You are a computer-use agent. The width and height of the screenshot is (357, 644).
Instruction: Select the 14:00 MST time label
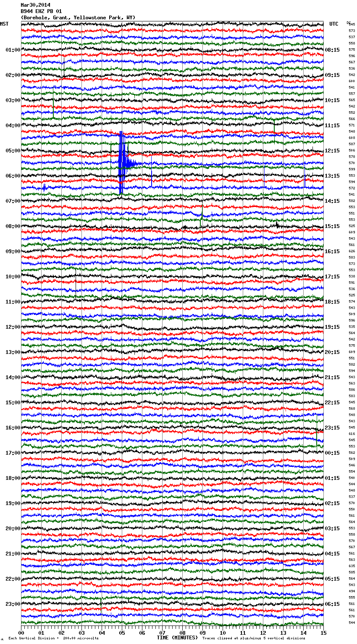coord(13,377)
